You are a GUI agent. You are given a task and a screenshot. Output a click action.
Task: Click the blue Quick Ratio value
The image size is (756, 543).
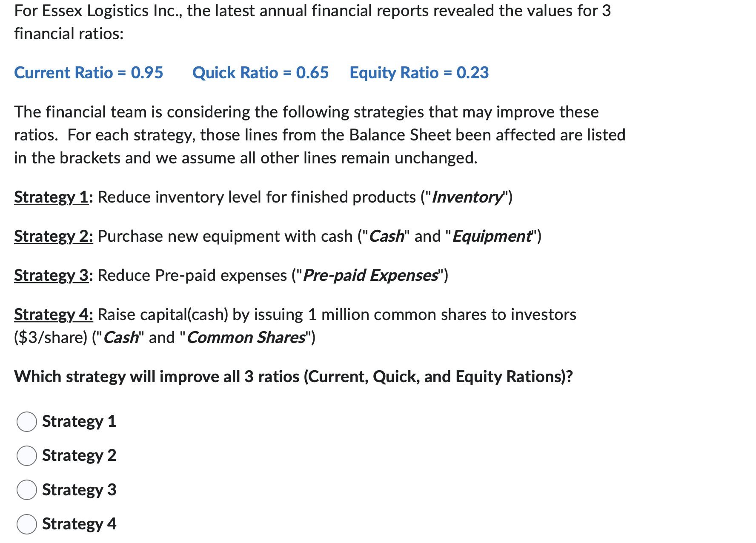[x=260, y=73]
